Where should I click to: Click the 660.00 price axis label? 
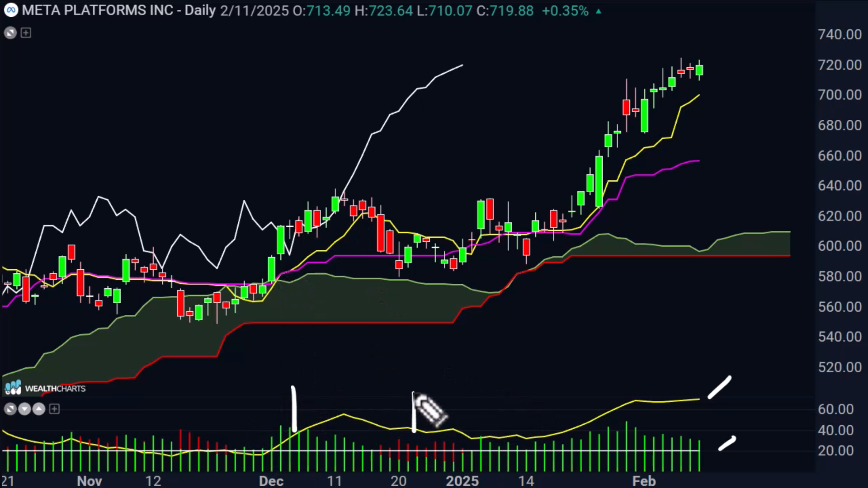pos(840,155)
